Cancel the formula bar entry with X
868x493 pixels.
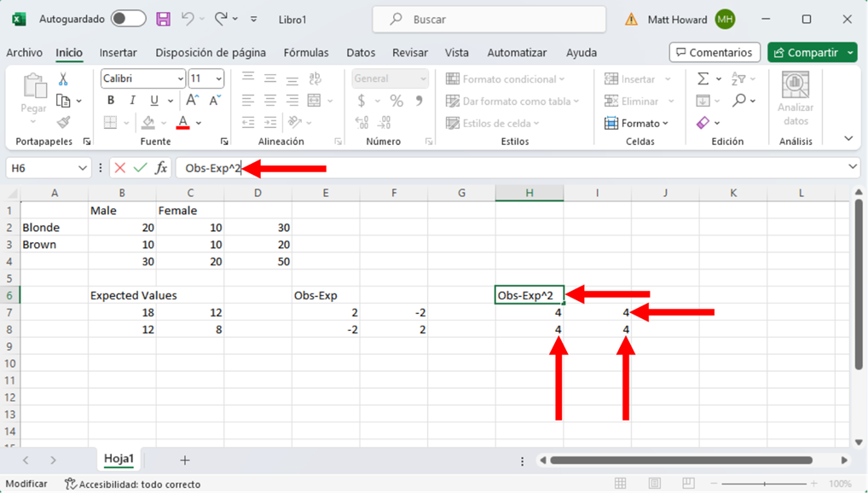coord(120,168)
